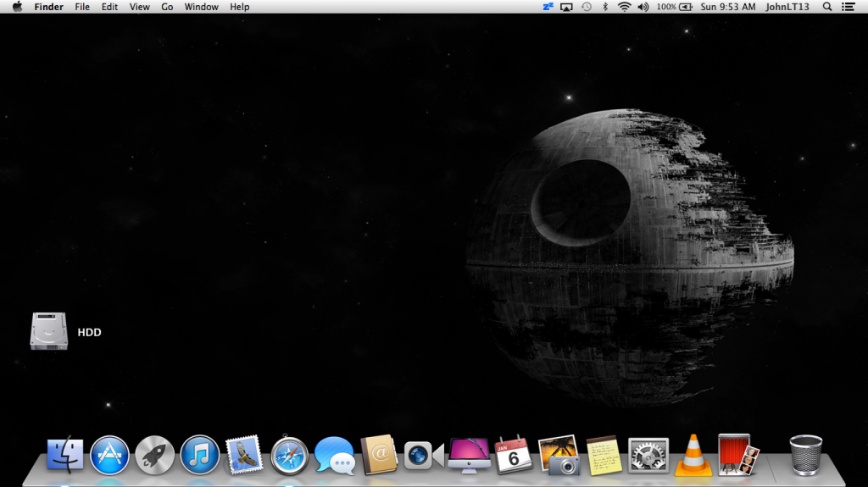Open Contacts address book icon
The image size is (868, 487).
pyautogui.click(x=379, y=455)
